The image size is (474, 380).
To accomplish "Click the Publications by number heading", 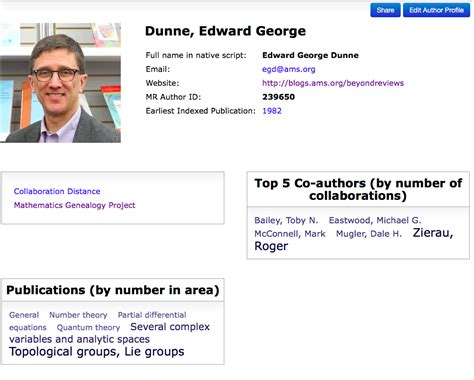I will click(x=113, y=290).
